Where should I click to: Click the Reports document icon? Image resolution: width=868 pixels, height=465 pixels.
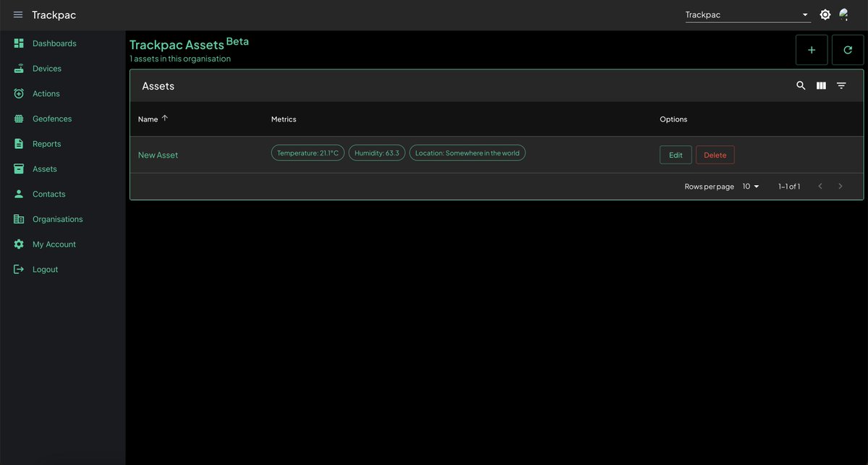(x=19, y=144)
